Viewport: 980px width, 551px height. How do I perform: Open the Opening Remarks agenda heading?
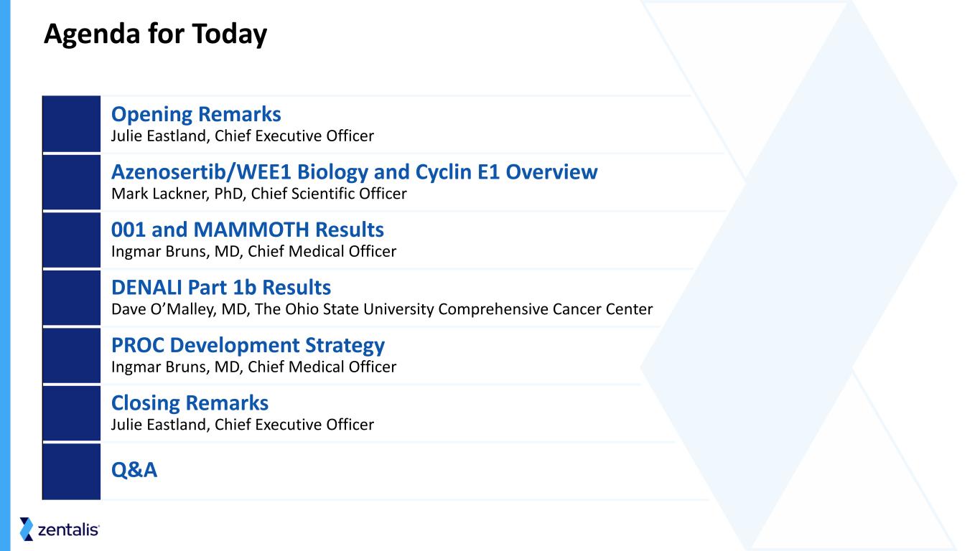196,114
